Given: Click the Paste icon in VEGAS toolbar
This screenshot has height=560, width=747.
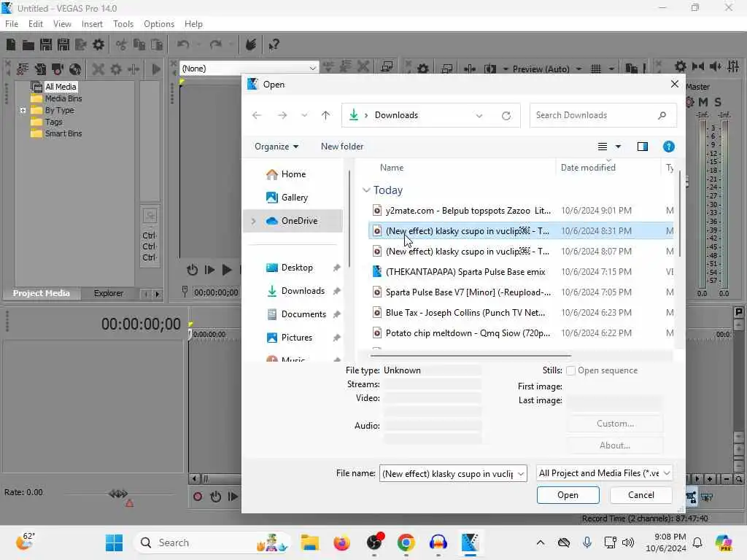Looking at the screenshot, I should click(157, 44).
